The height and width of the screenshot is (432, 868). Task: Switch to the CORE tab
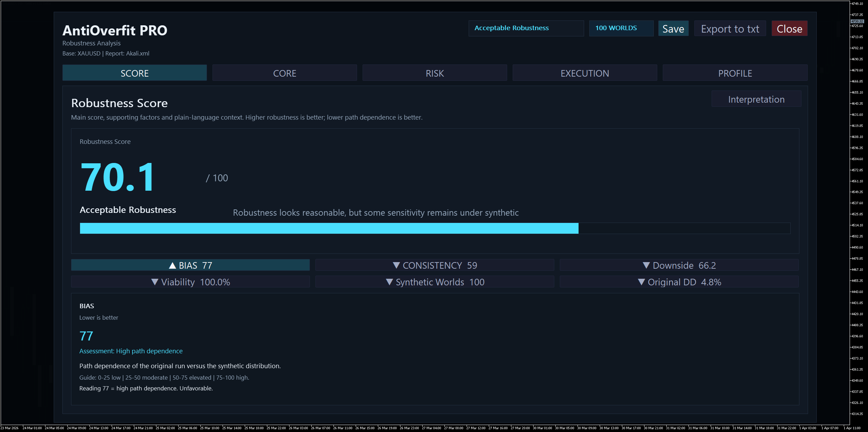[284, 73]
